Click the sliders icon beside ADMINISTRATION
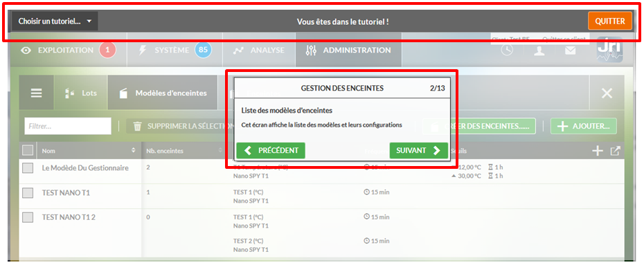Image resolution: width=644 pixels, height=265 pixels. [312, 51]
